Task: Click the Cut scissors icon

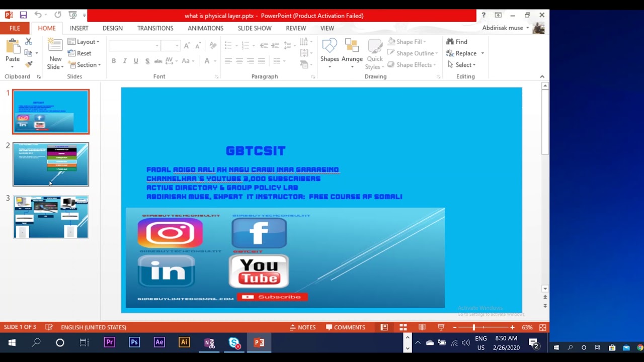Action: click(29, 42)
